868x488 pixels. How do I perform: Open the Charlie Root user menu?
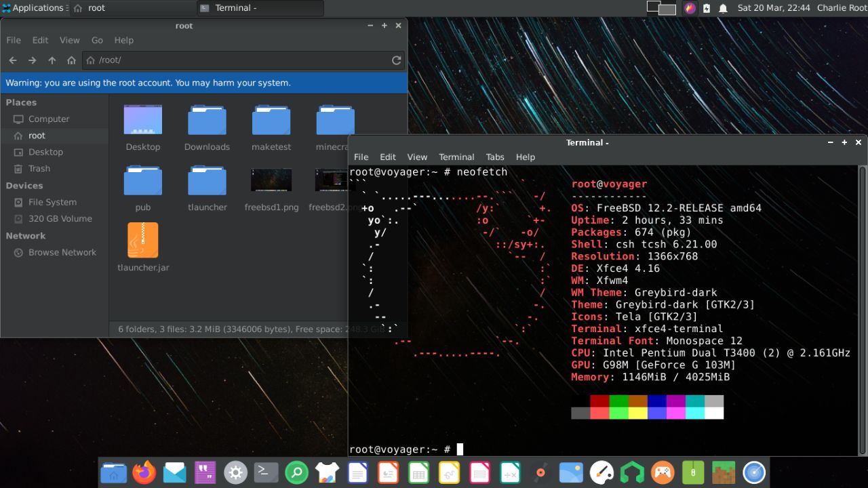coord(842,8)
